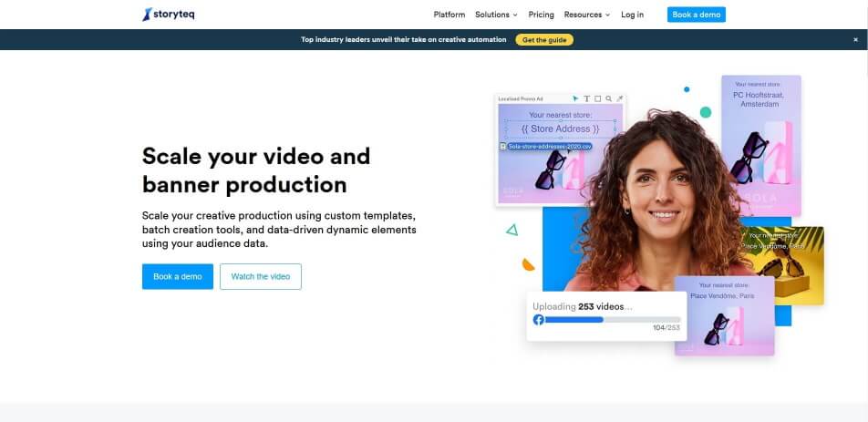Click the upload progress bar
Viewport: 868px width, 422px height.
(613, 320)
